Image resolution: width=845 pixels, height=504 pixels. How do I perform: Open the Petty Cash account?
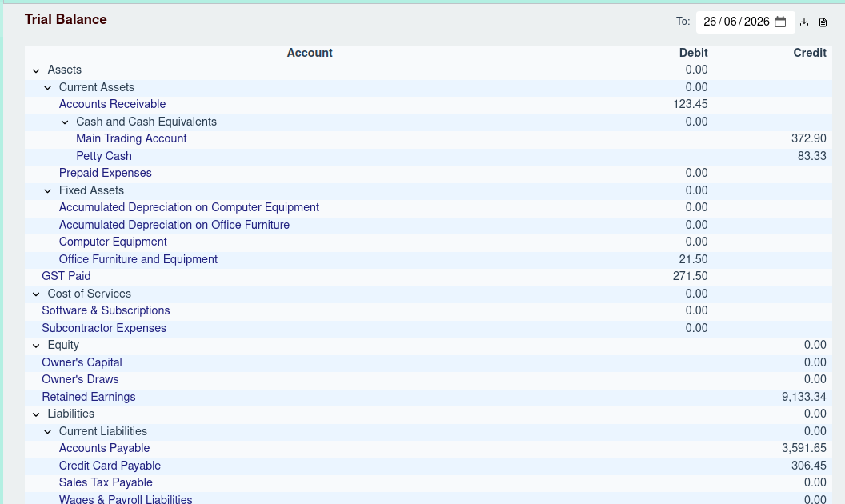(x=104, y=156)
